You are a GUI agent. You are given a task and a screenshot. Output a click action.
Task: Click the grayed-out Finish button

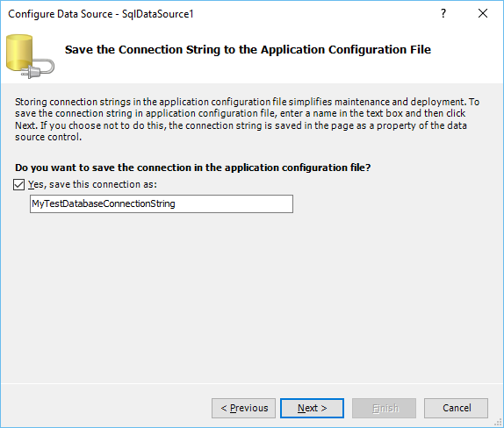pos(384,408)
